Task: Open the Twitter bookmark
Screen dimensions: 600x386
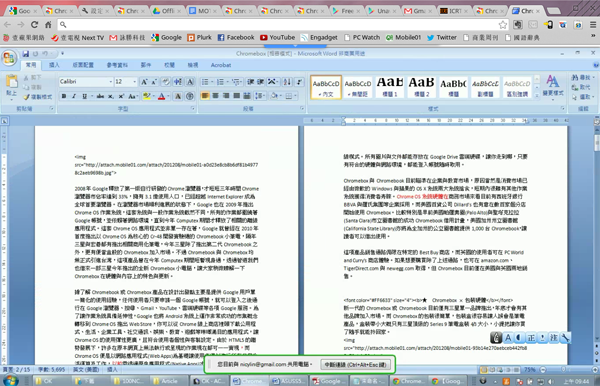Action: click(x=442, y=37)
